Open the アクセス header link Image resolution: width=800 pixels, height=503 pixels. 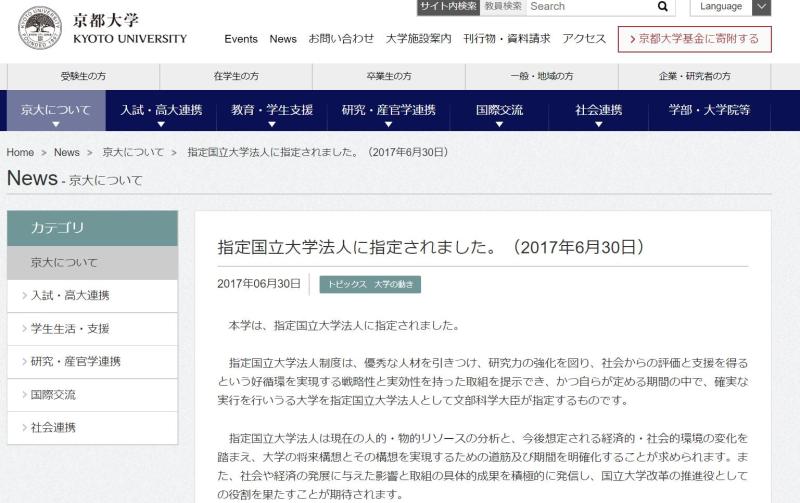(584, 39)
